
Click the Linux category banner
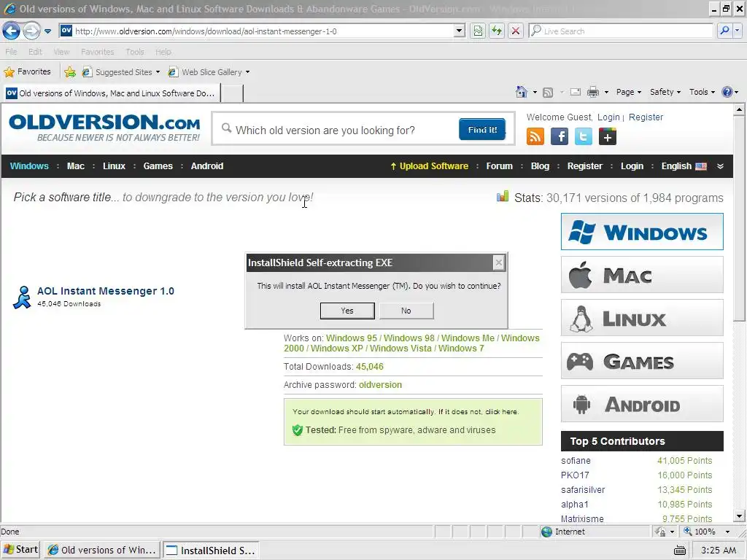tap(642, 318)
